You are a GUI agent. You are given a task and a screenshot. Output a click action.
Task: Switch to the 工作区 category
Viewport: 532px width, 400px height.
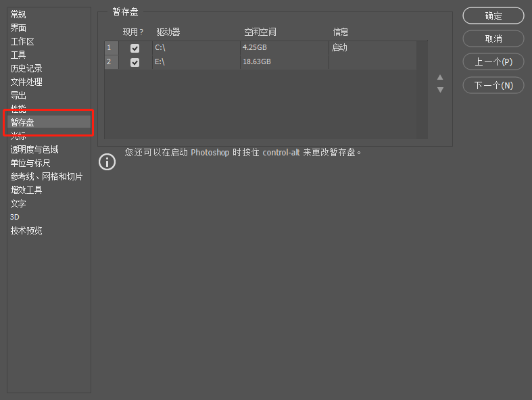pos(22,41)
